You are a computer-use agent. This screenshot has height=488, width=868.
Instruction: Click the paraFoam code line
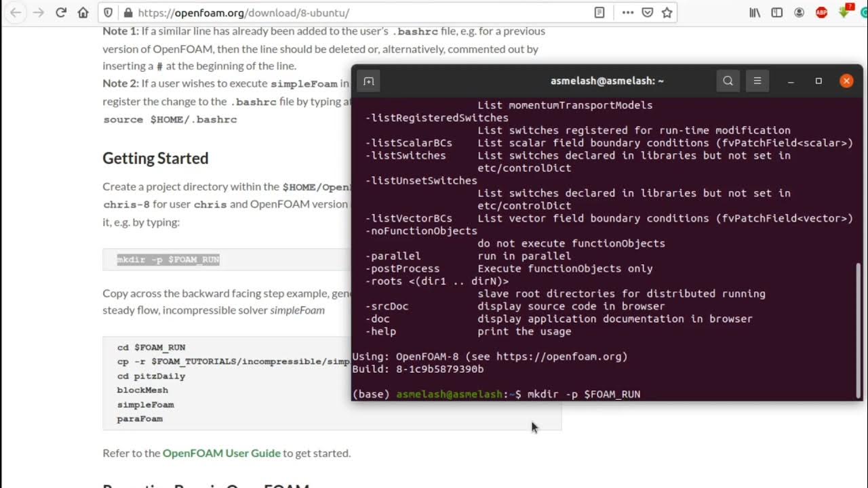click(x=140, y=419)
